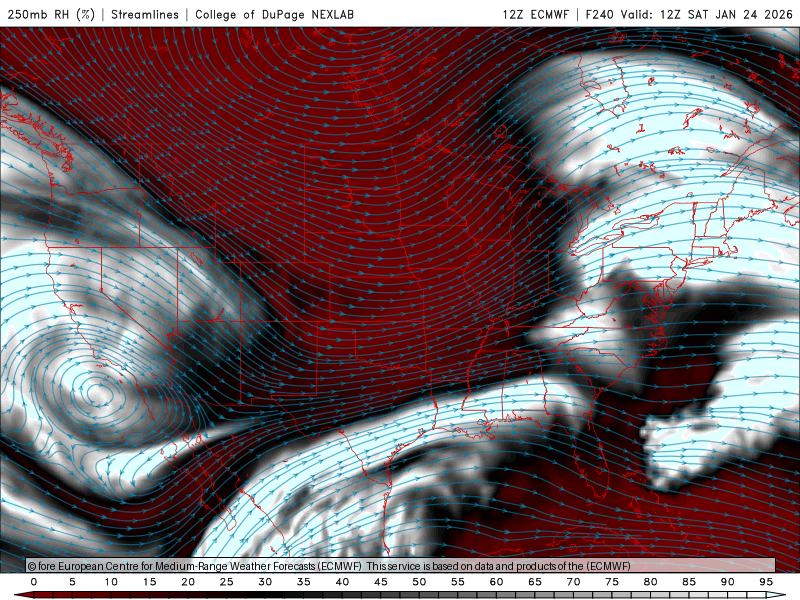800x600 pixels.
Task: Click the "15" value on the RH scale
Action: click(x=149, y=582)
